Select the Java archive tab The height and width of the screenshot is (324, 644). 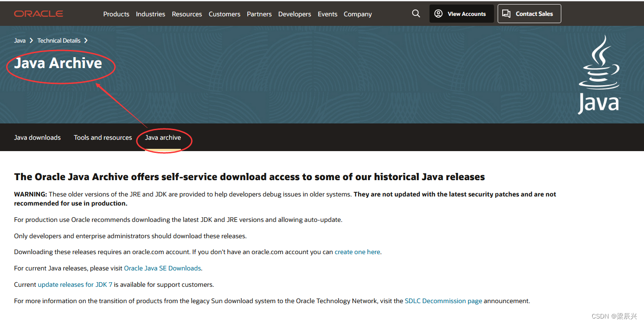(x=163, y=137)
